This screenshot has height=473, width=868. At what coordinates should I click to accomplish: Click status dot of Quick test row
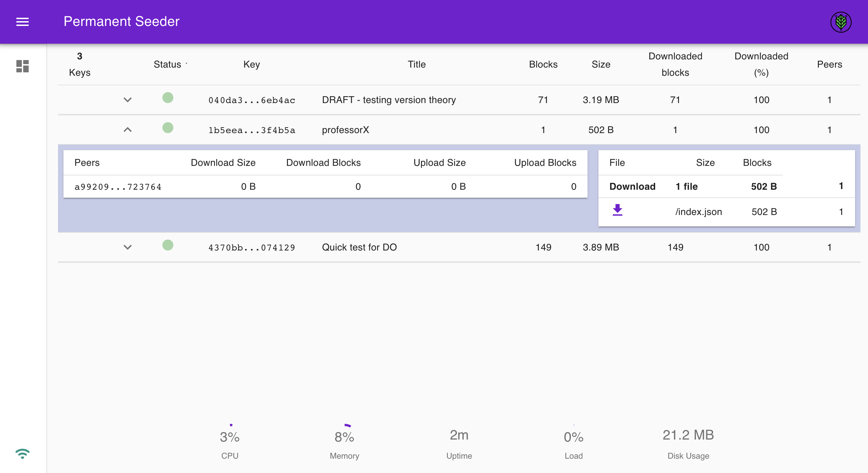click(168, 245)
